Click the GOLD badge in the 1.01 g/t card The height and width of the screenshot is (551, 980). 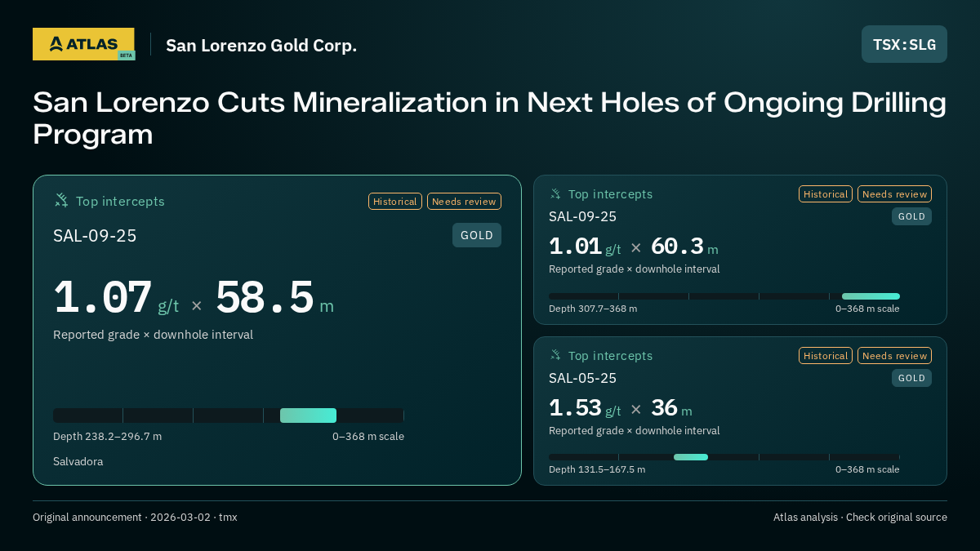click(x=911, y=216)
